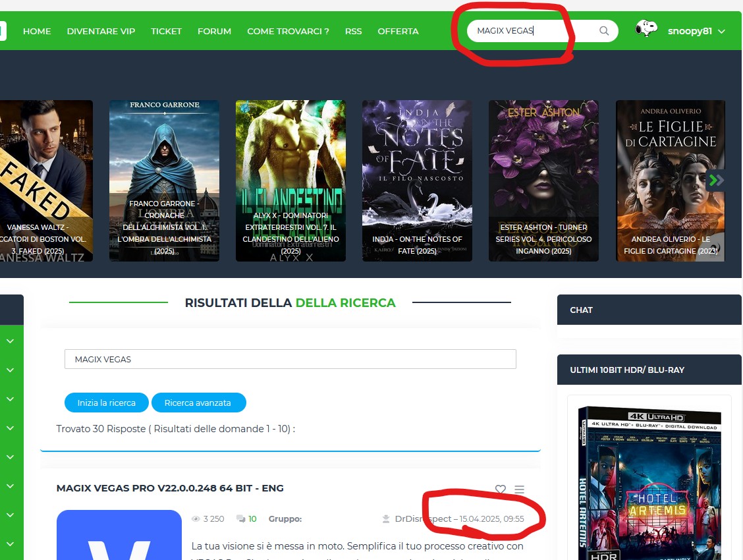Expand the fifth left sidebar chevron
The height and width of the screenshot is (560, 743).
pos(10,457)
